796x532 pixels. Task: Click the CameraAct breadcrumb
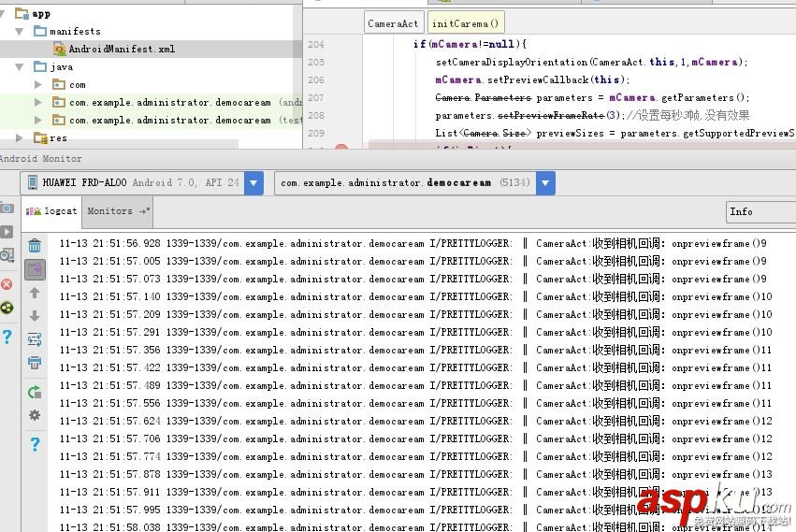[x=393, y=23]
